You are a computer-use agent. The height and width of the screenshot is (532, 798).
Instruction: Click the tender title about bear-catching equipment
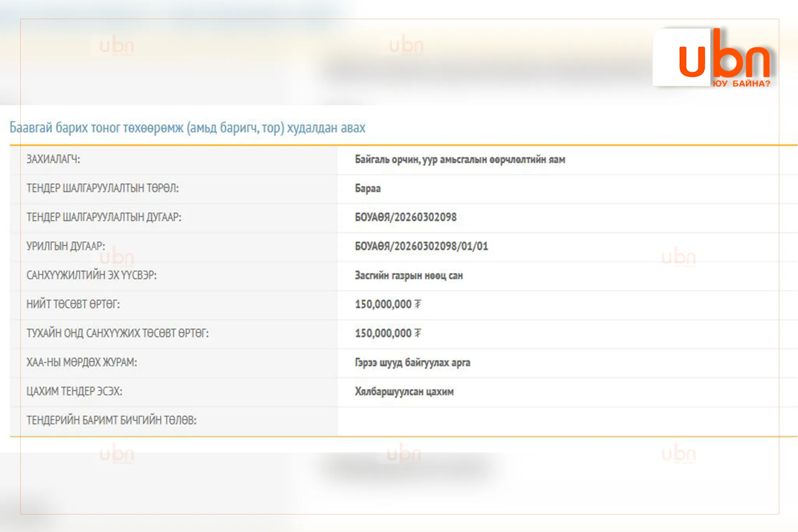pyautogui.click(x=187, y=128)
